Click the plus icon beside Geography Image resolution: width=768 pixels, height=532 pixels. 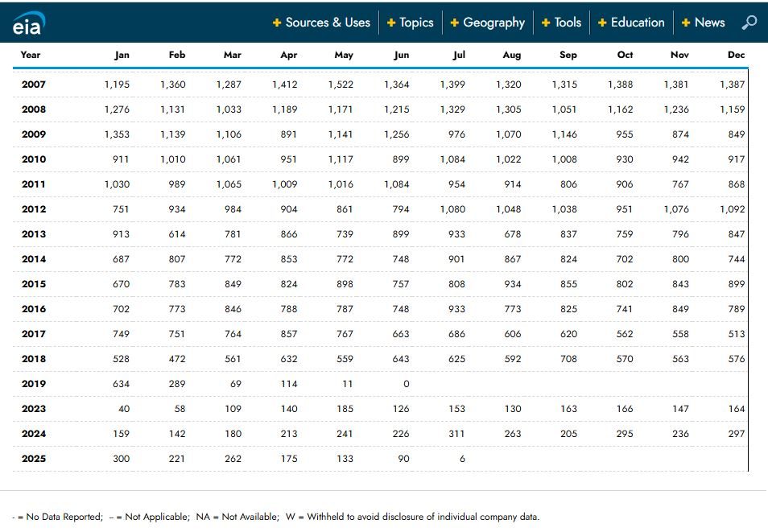tap(455, 23)
